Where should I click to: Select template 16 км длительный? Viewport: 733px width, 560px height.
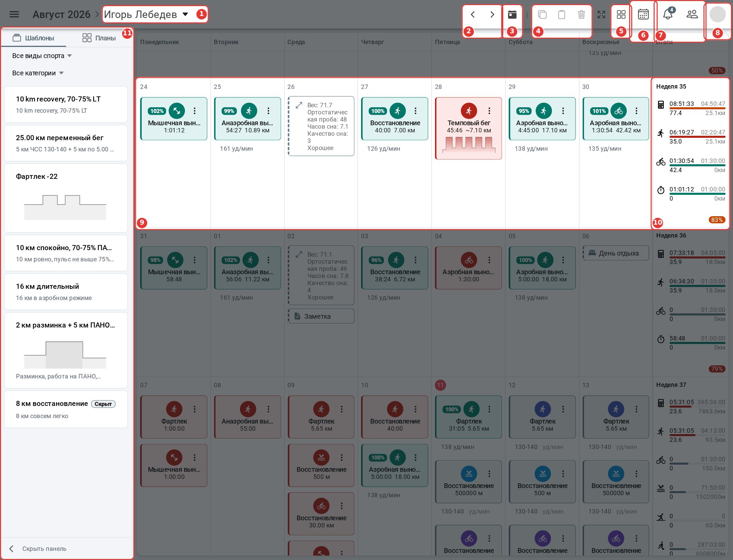[66, 292]
